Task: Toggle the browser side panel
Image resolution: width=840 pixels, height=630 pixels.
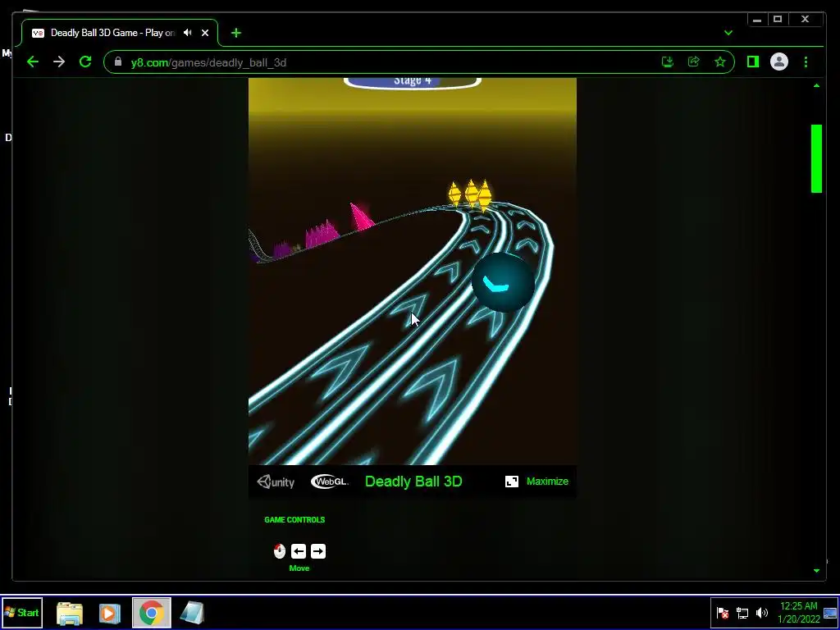Action: click(753, 62)
